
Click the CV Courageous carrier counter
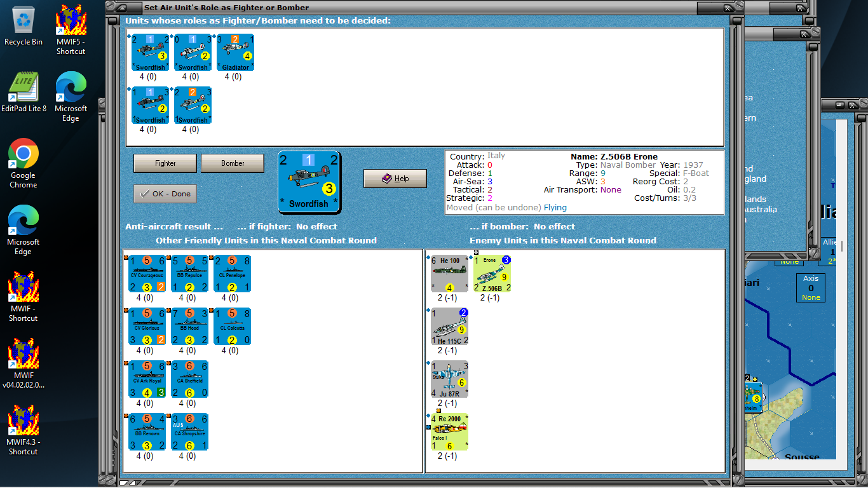[147, 273]
